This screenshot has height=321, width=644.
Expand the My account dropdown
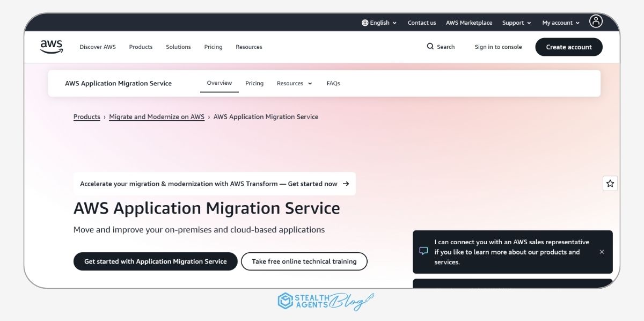(x=560, y=22)
